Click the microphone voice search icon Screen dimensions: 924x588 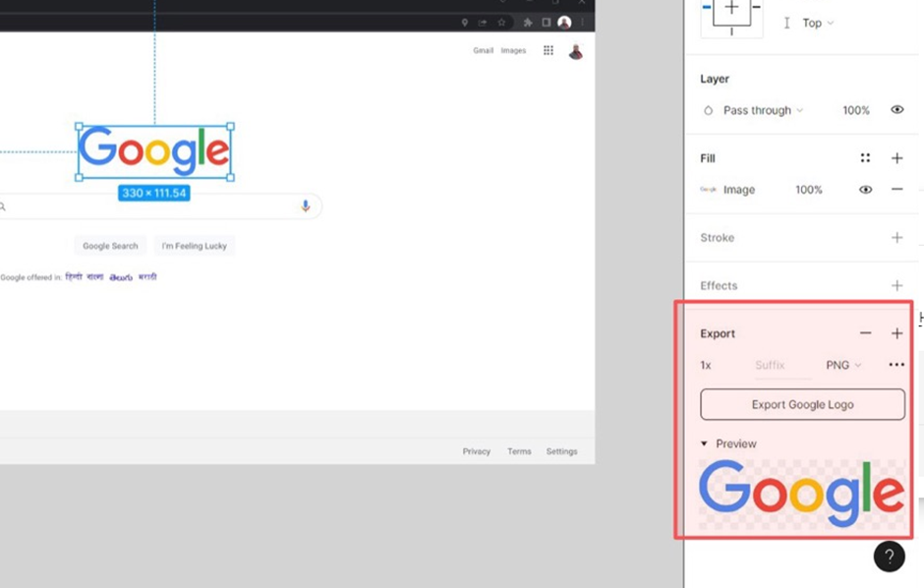tap(306, 206)
